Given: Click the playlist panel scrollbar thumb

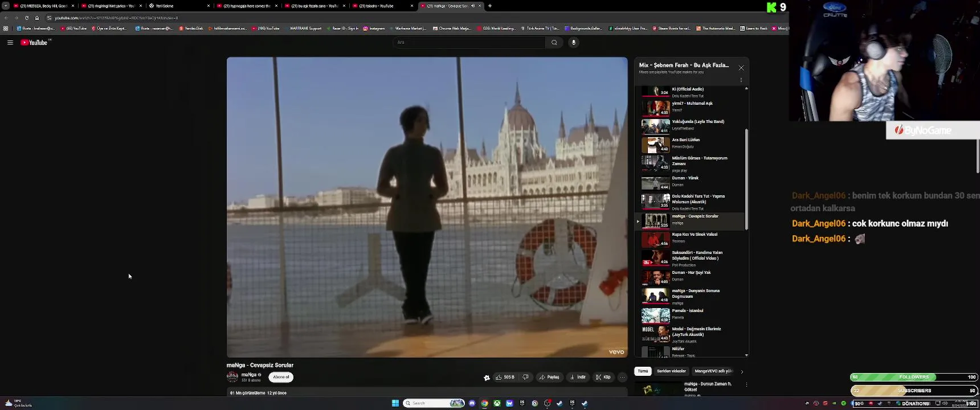Looking at the screenshot, I should click(746, 179).
